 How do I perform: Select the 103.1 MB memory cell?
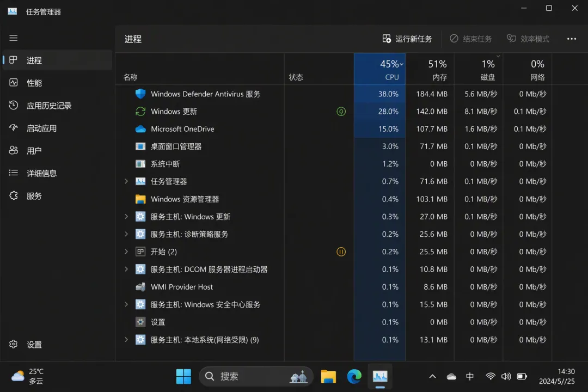pos(430,199)
